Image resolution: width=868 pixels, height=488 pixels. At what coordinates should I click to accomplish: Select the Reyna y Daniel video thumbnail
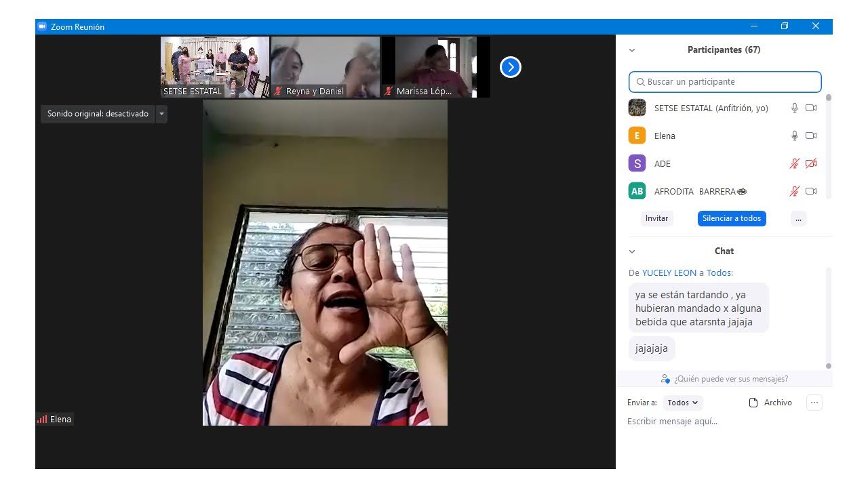click(325, 67)
